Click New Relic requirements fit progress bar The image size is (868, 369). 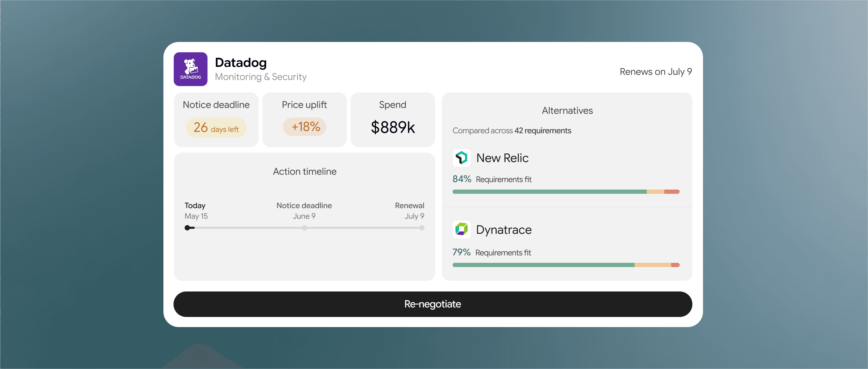point(566,192)
